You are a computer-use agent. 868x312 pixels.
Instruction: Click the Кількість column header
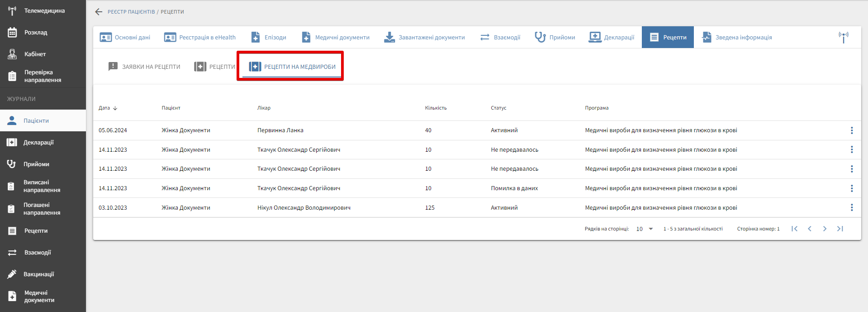click(x=436, y=108)
